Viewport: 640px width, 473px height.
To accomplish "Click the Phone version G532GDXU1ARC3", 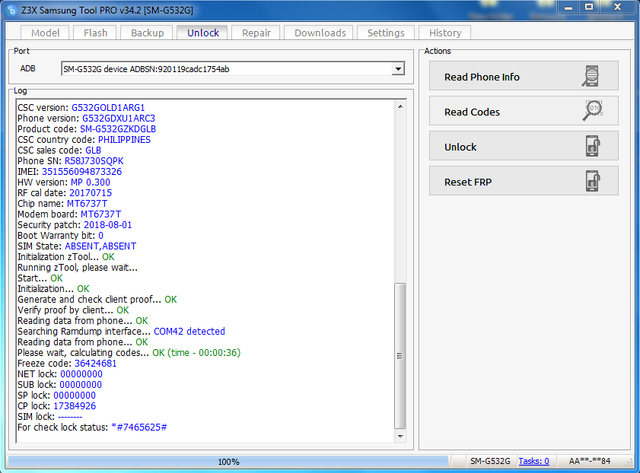I will point(119,118).
